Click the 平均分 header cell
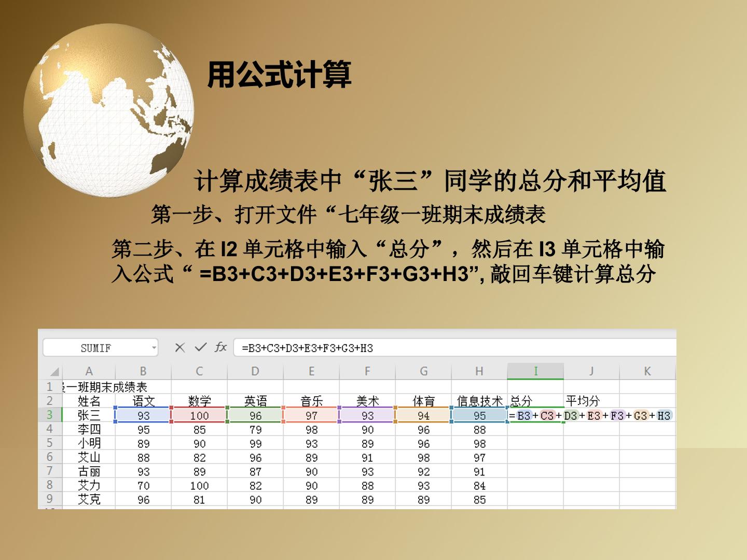747x560 pixels. pos(591,401)
